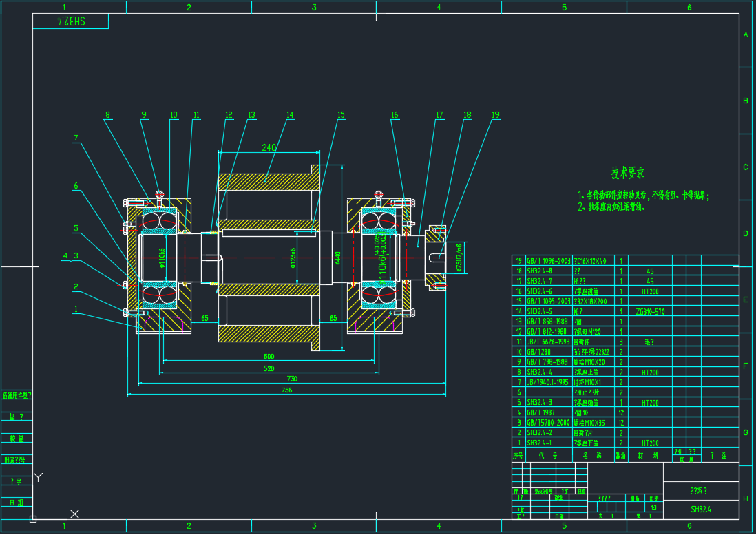Viewport: 756px width, 535px height.
Task: Select parts list cell GB/T 1987
Action: pos(541,412)
